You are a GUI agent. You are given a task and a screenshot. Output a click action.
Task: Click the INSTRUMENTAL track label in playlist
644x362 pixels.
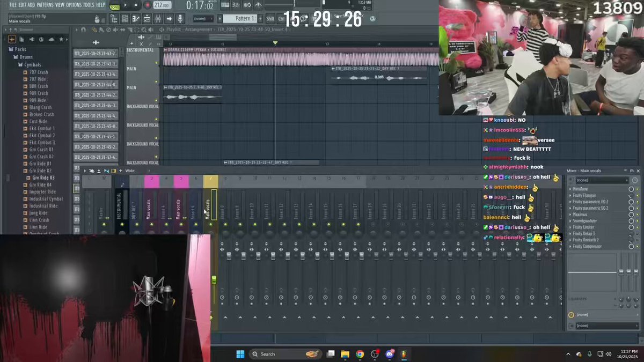140,50
